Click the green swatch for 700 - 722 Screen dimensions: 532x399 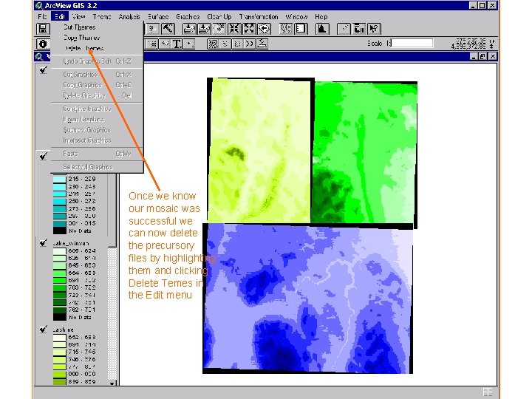pos(59,287)
